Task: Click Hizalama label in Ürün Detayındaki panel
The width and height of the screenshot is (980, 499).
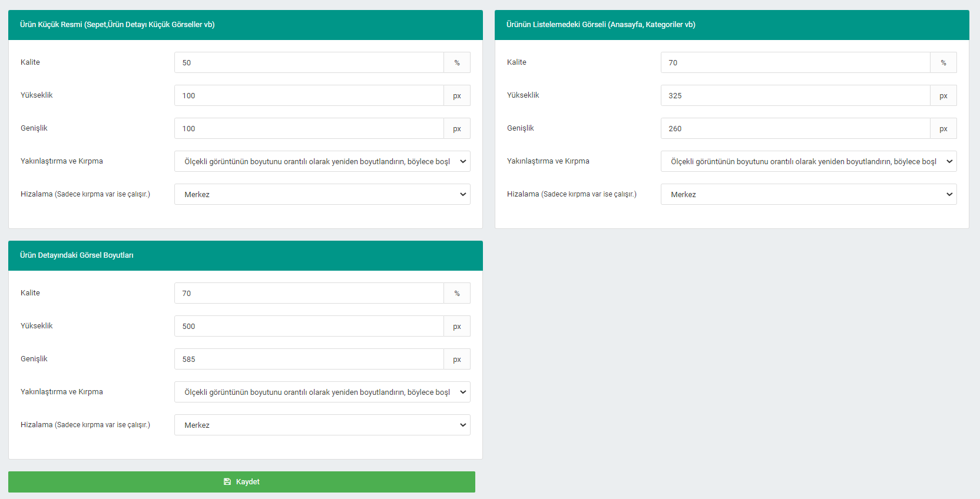Action: tap(85, 425)
